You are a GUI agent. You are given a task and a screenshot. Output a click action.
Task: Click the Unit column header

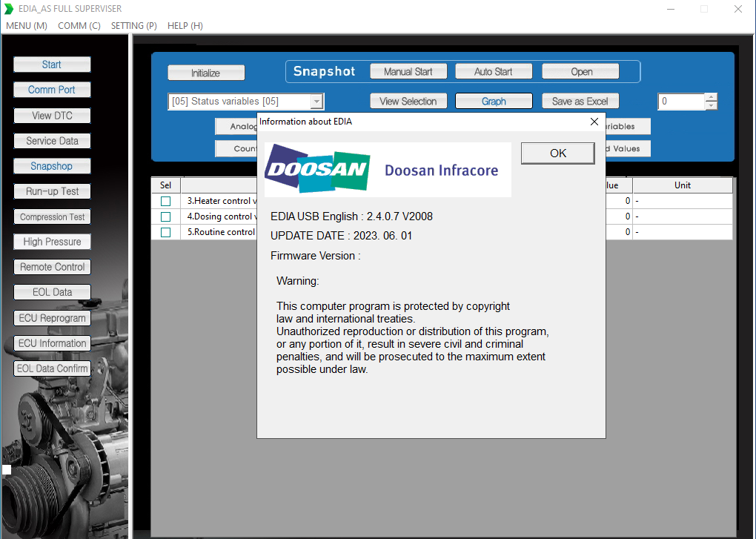point(682,185)
